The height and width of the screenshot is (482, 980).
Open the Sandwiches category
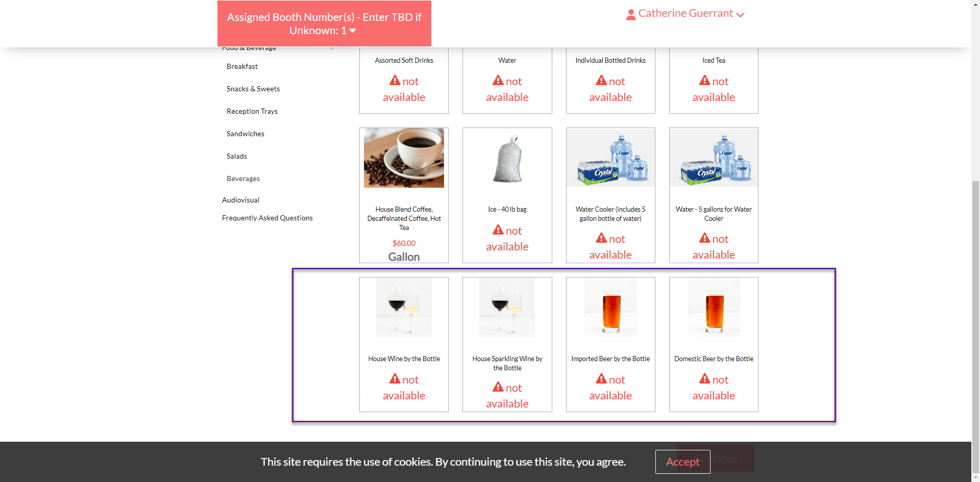(x=246, y=134)
